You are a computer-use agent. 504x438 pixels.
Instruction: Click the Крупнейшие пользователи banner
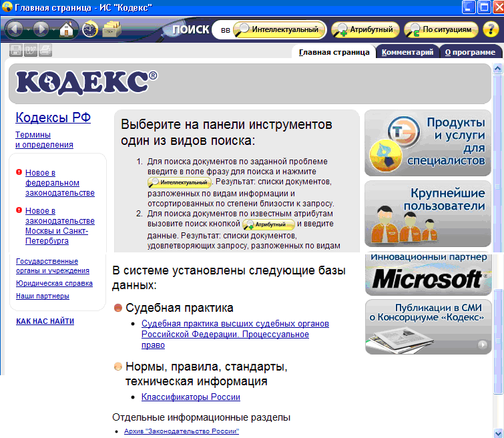coord(428,214)
